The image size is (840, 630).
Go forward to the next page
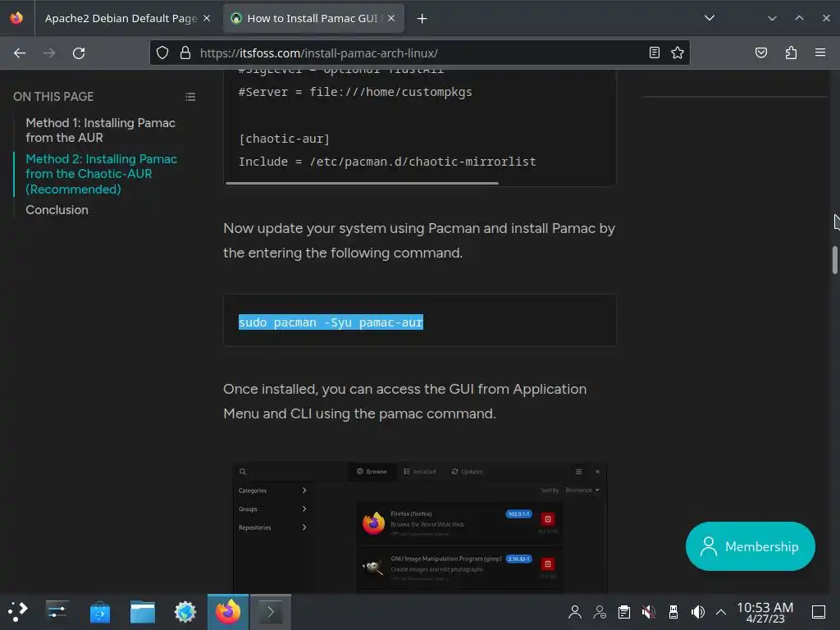pos(49,53)
